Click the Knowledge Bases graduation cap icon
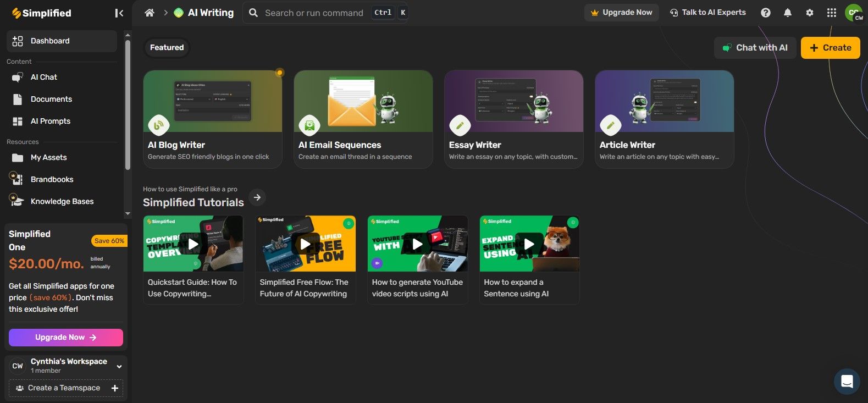Screen dimensions: 868x403 [x=16, y=201]
